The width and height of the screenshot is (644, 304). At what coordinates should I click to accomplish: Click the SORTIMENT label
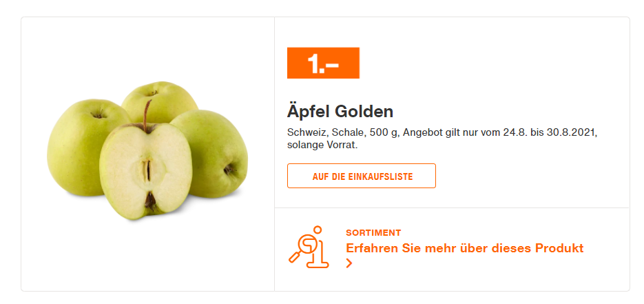coord(373,233)
